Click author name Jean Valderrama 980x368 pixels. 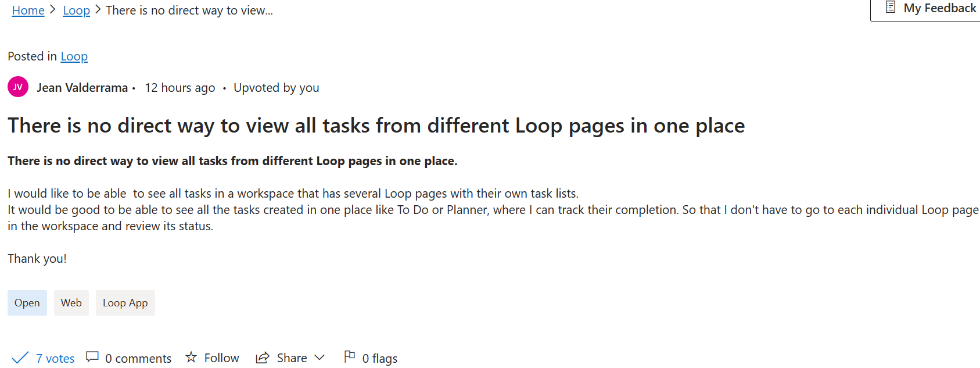pyautogui.click(x=82, y=88)
